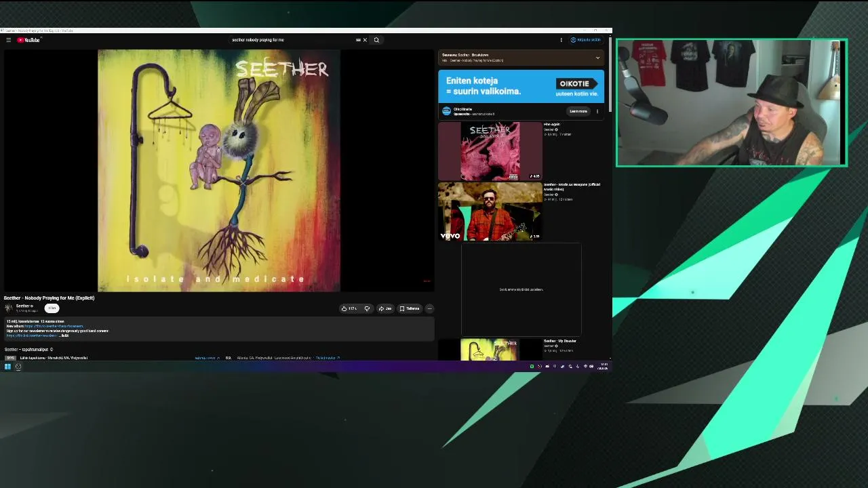Share the video using the Jaa button
Viewport: 868px width, 488px height.
tap(385, 308)
